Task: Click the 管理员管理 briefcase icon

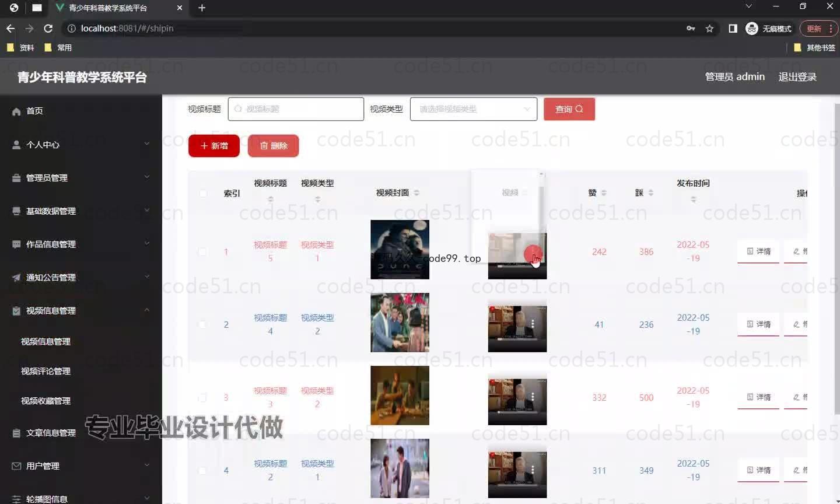Action: [x=16, y=178]
